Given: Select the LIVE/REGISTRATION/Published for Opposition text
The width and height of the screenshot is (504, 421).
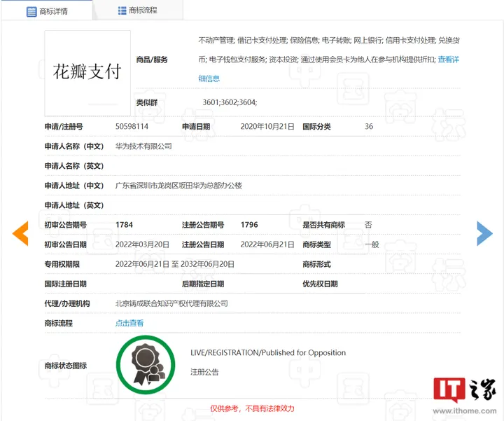Looking at the screenshot, I should tap(268, 353).
